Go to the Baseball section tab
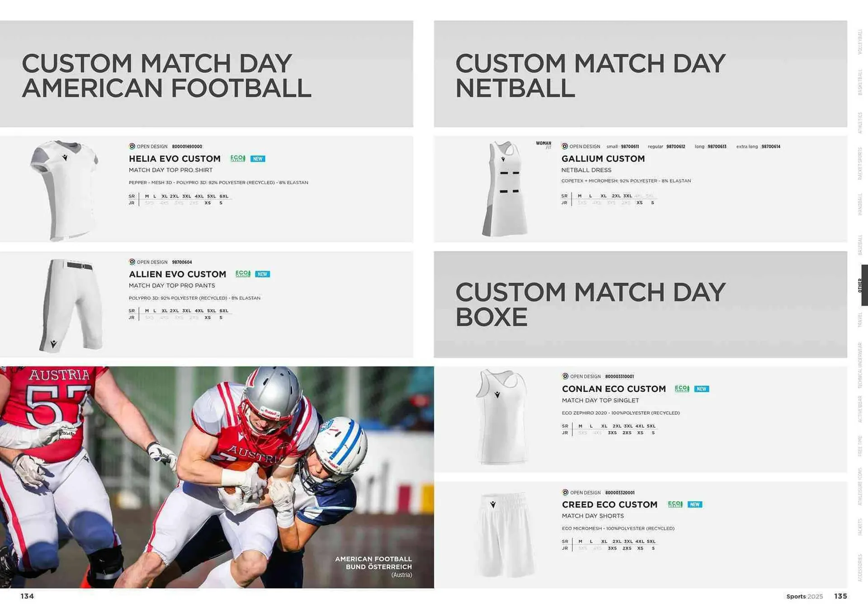The width and height of the screenshot is (868, 609). (860, 245)
